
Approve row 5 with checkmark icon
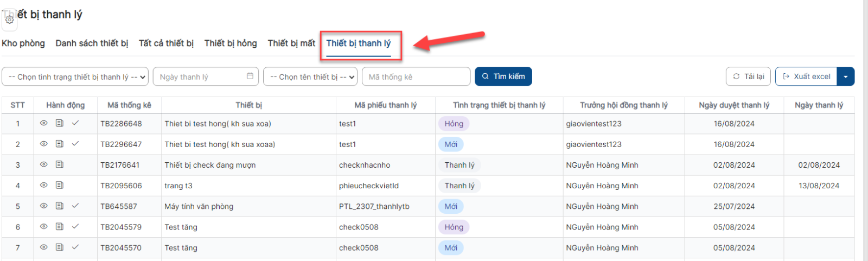(75, 206)
